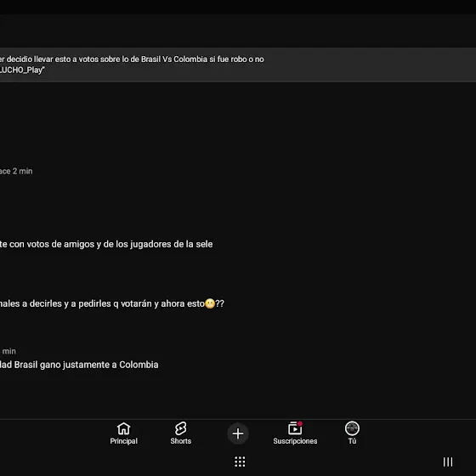This screenshot has height=476, width=476.
Task: Go to the Principal home icon
Action: click(123, 428)
